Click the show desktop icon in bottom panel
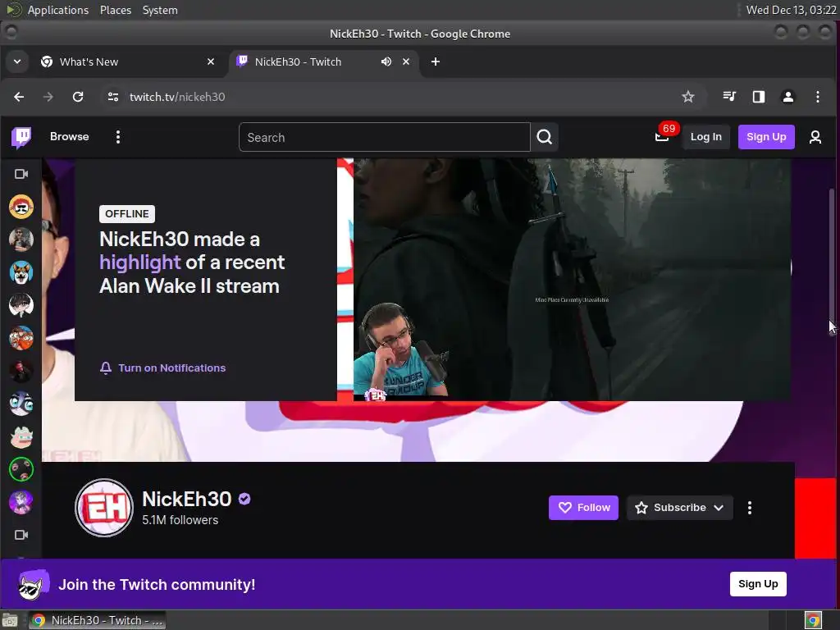Image resolution: width=840 pixels, height=630 pixels. click(x=10, y=620)
